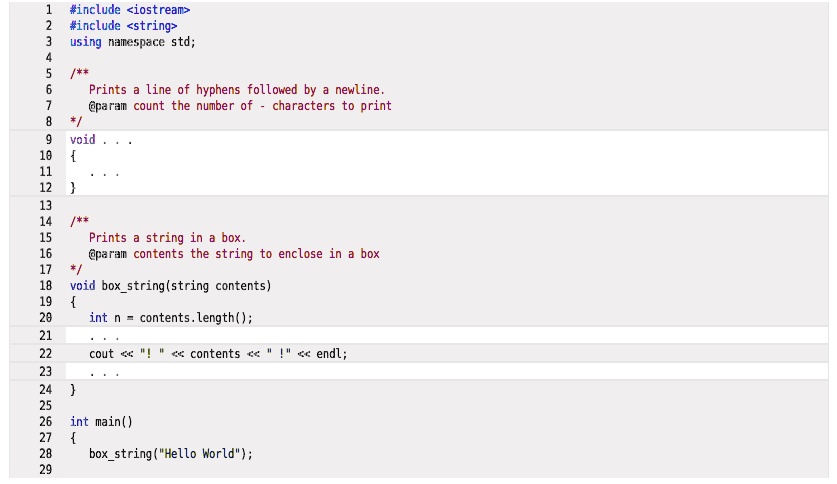This screenshot has height=484, width=837.
Task: Click the @param count comment line
Action: coord(240,106)
